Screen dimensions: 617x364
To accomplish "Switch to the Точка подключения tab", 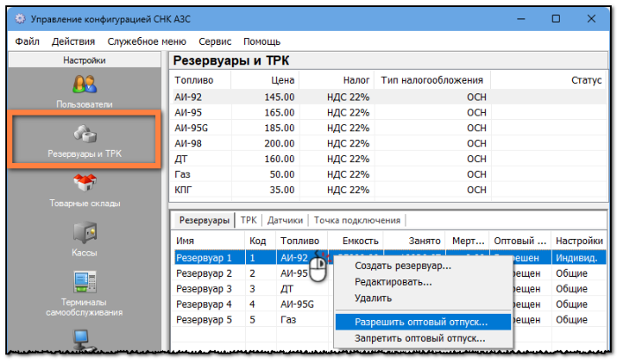I will (x=357, y=220).
